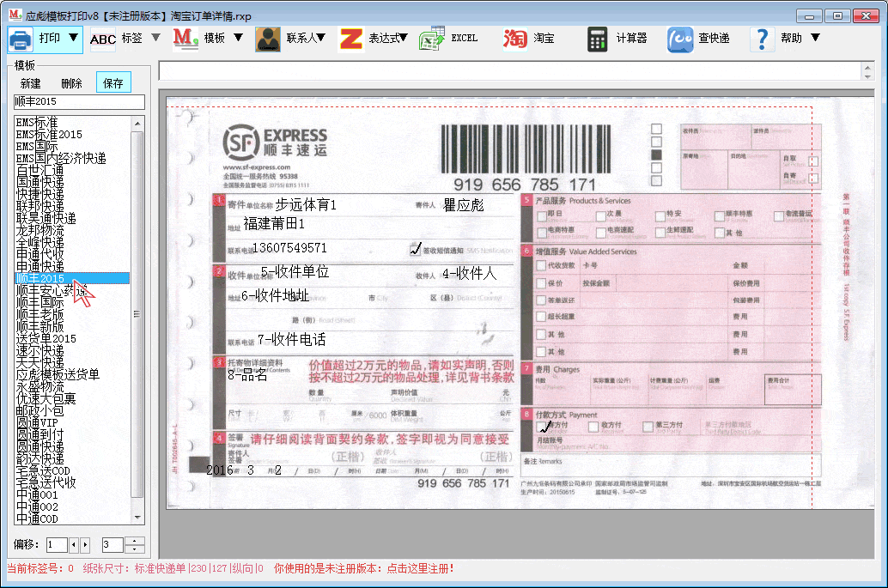
Task: Click the ABC label icon
Action: 102,39
